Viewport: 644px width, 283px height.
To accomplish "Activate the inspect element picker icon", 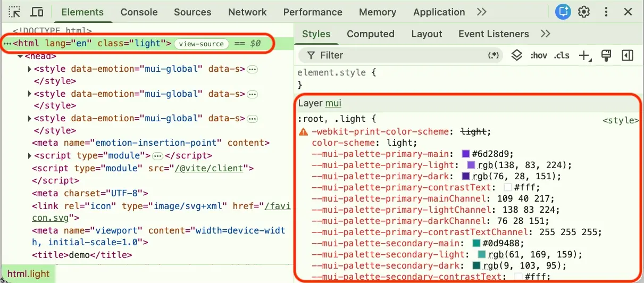I will click(15, 12).
